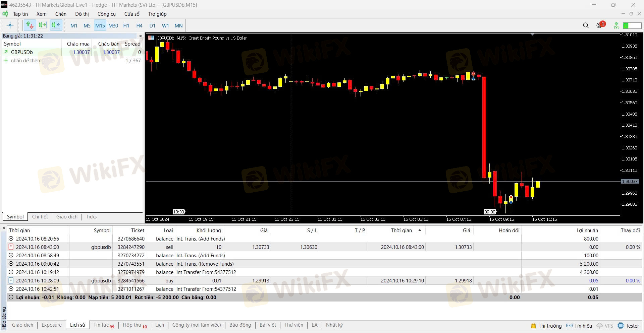The height and width of the screenshot is (333, 644).
Task: Switch to Ticks tab
Action: (x=91, y=217)
